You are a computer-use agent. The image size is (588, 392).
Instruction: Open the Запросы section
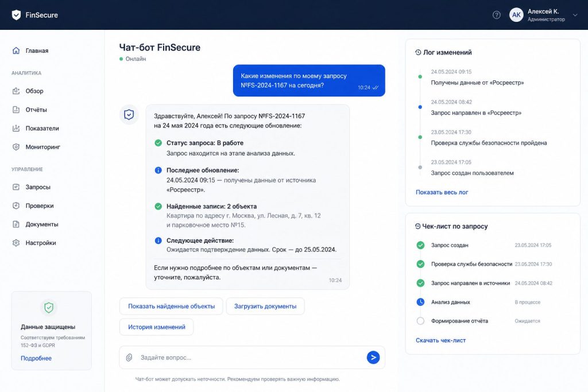[x=38, y=187]
